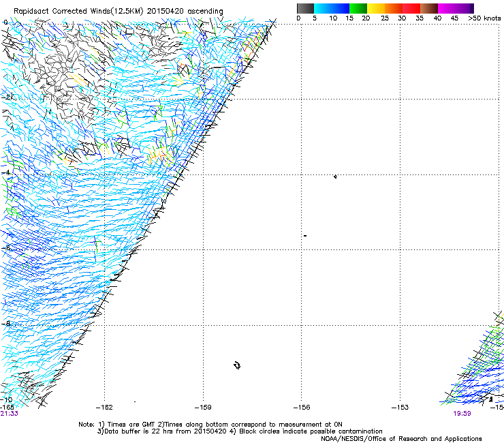
Task: Click the '-159' longitude axis label
Action: (203, 408)
